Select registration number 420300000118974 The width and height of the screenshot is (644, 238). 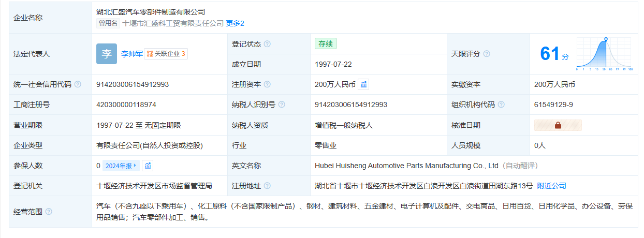click(126, 105)
